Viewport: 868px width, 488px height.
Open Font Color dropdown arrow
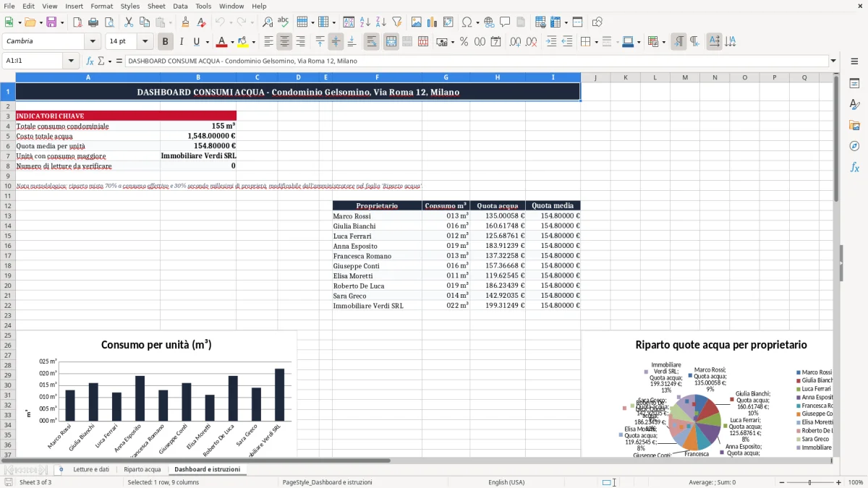coord(232,42)
